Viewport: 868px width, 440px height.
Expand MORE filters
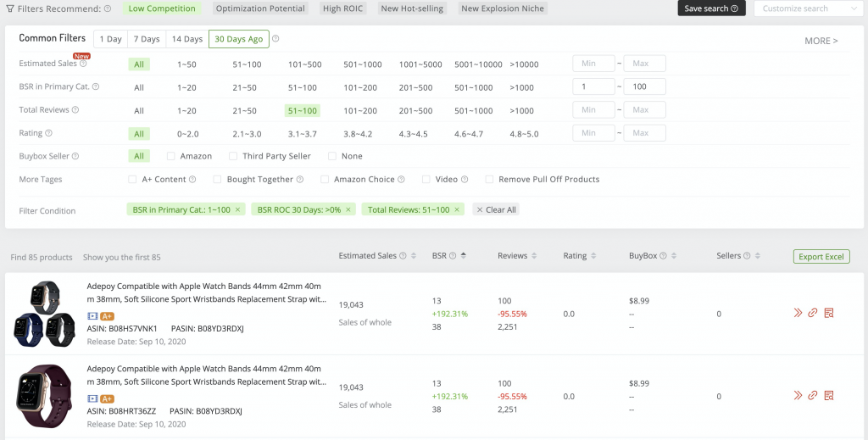click(821, 41)
